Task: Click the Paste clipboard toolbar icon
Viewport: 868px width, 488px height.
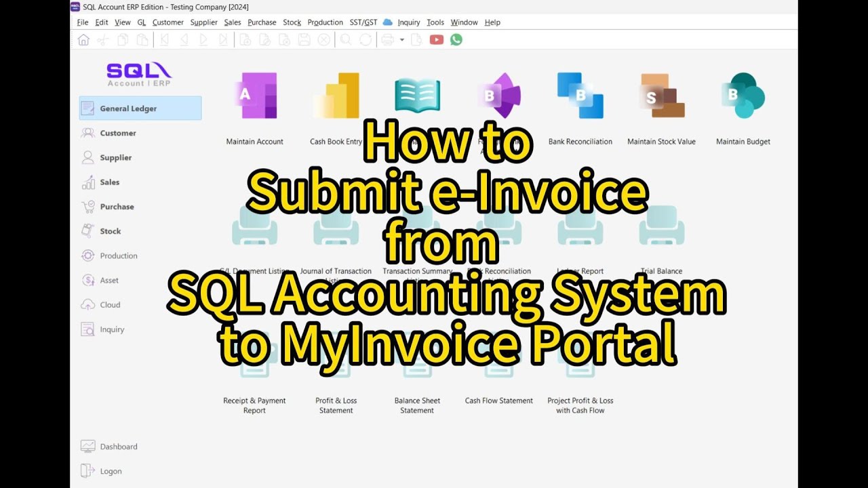Action: pyautogui.click(x=142, y=40)
